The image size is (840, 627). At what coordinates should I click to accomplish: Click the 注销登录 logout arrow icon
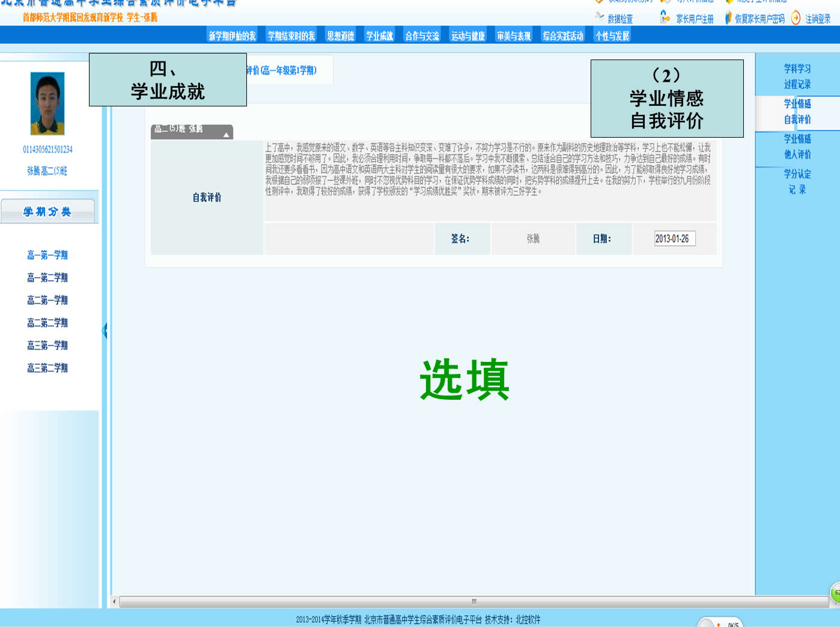[x=796, y=17]
